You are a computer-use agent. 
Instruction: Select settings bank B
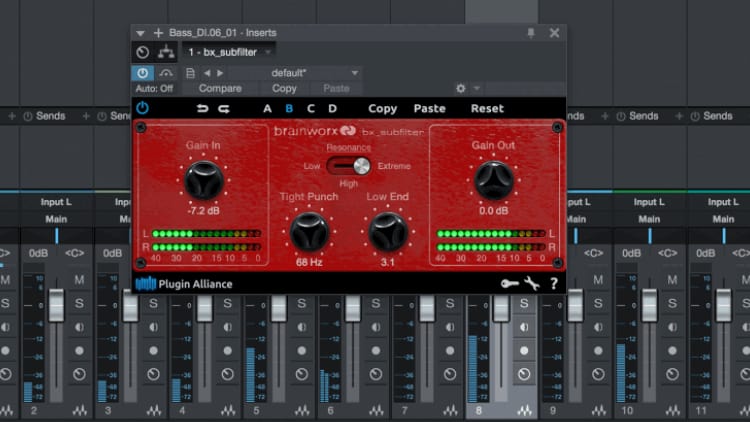coord(289,109)
